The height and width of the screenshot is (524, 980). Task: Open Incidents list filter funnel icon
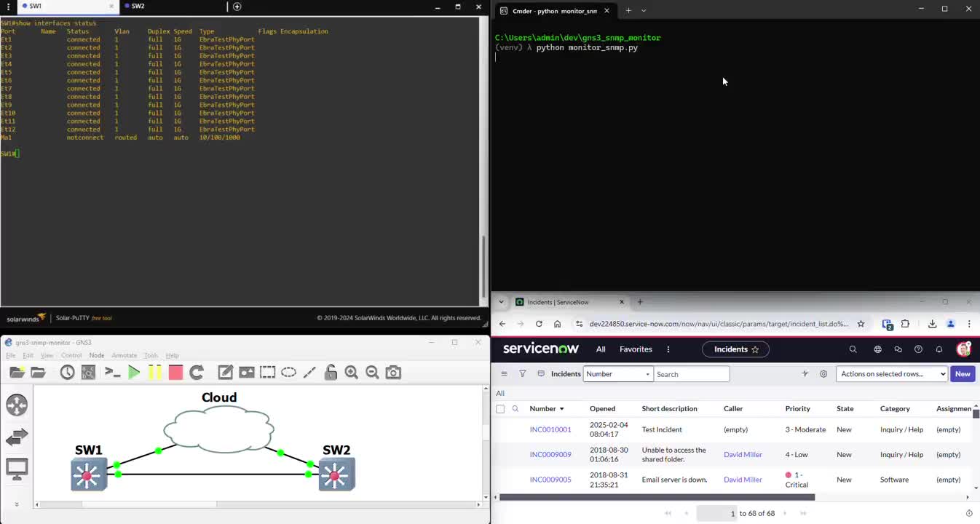(522, 373)
